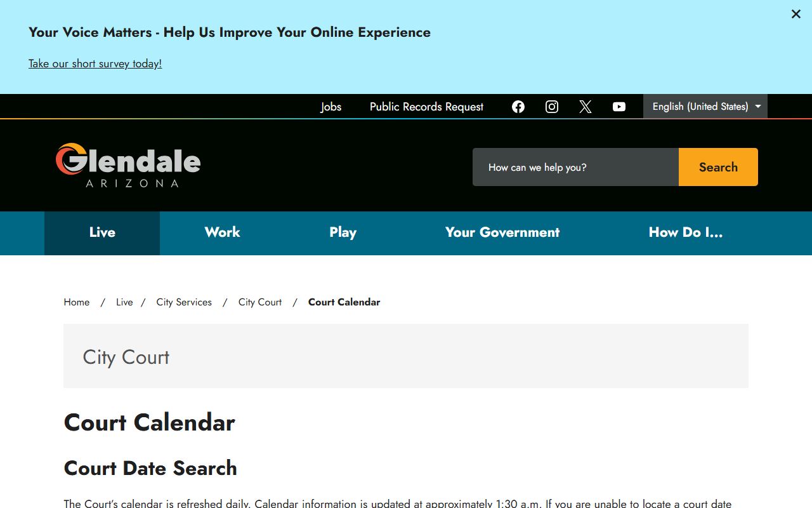Viewport: 812px width, 508px height.
Task: Expand the English (United States) language dropdown
Action: pyautogui.click(x=705, y=107)
